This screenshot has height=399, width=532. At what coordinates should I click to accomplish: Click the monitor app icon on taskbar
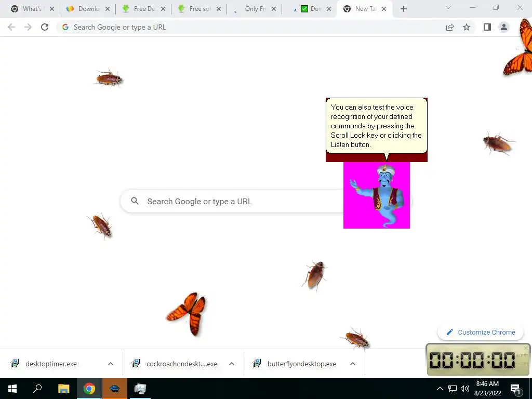pos(140,389)
